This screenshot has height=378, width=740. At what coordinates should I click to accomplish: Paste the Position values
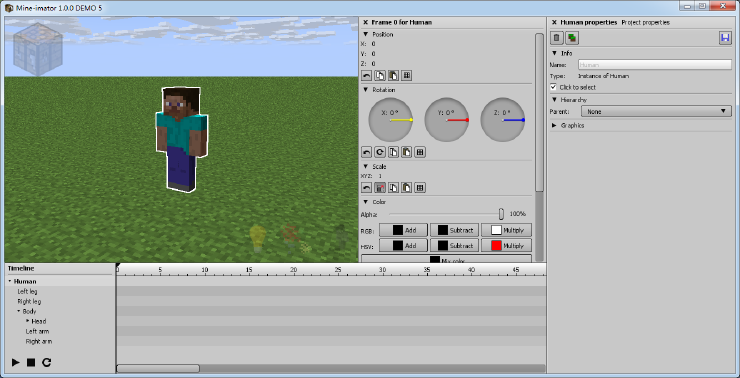(393, 76)
